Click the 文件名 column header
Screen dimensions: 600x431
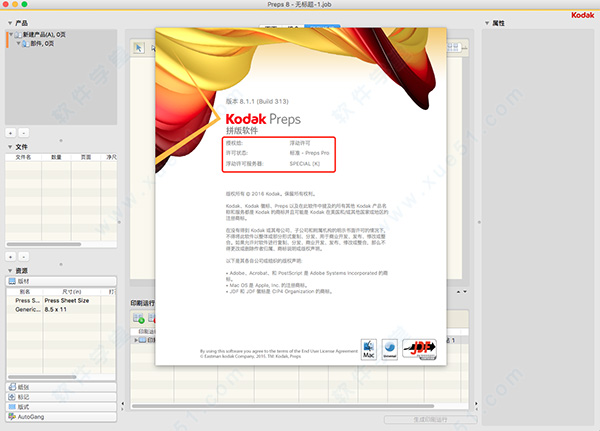click(x=23, y=157)
